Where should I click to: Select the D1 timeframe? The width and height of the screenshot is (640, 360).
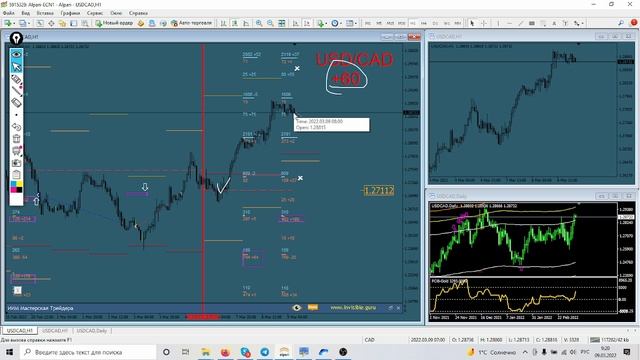[x=435, y=23]
